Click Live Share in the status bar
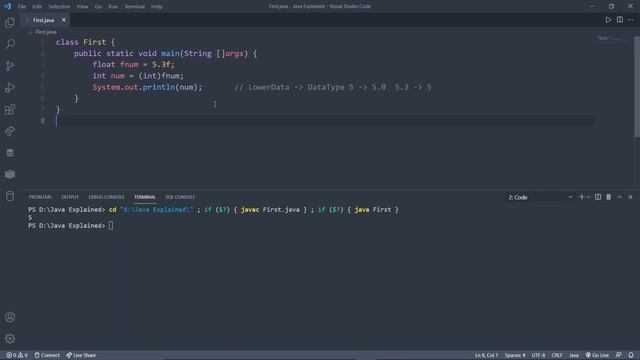The width and height of the screenshot is (640, 360). click(81, 355)
